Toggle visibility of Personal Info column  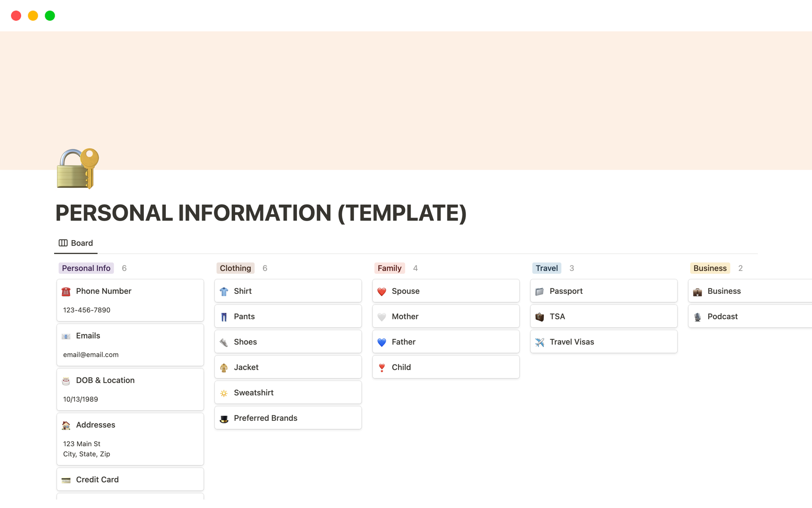coord(87,268)
